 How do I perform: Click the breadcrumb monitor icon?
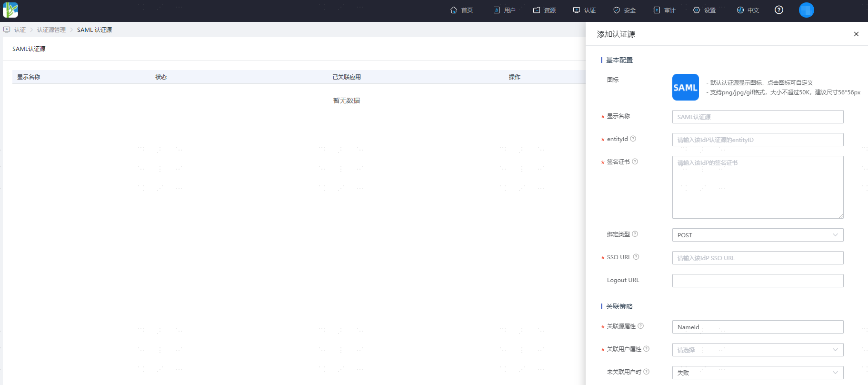pyautogui.click(x=7, y=30)
